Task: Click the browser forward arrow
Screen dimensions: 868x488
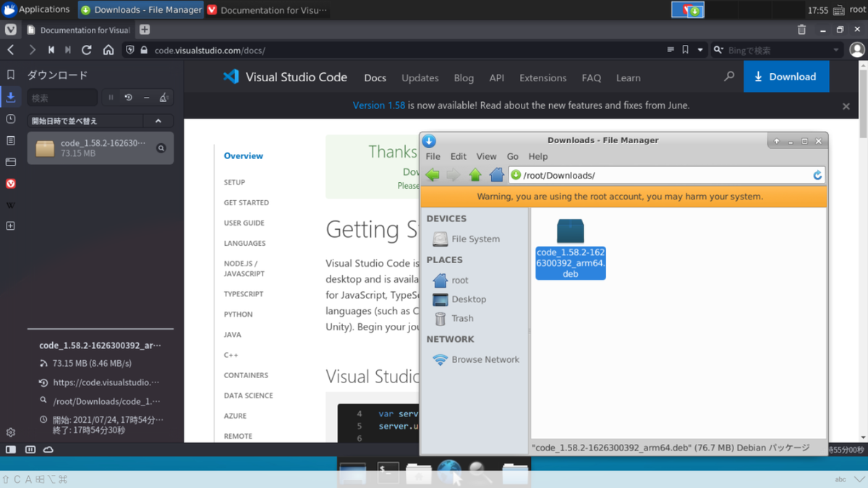Action: [32, 50]
